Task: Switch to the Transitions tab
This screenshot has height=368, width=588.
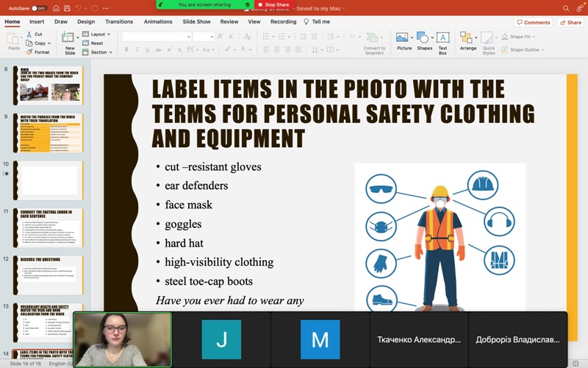Action: pos(119,22)
